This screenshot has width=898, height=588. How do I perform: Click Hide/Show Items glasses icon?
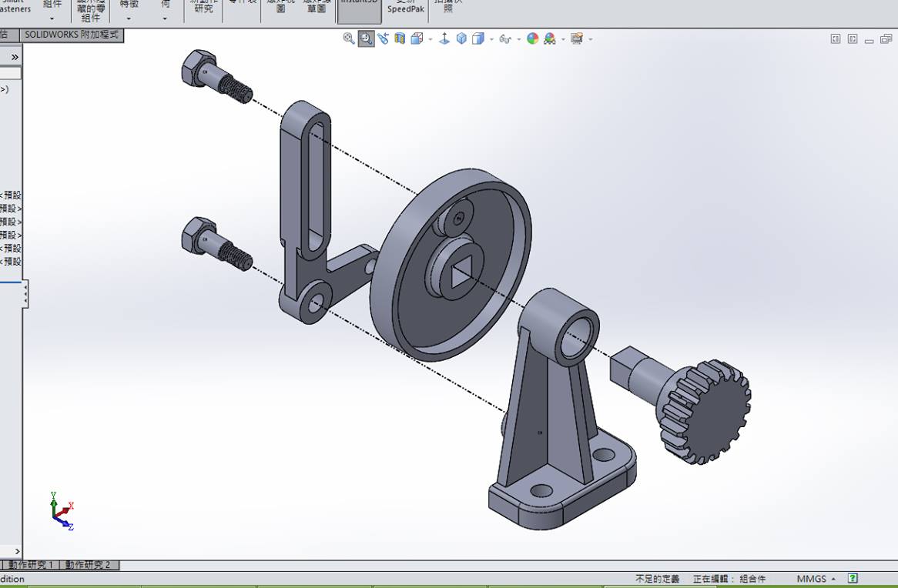pos(505,39)
